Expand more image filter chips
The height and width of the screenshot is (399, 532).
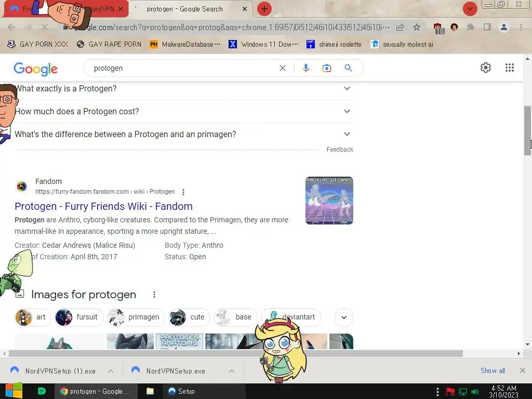(x=344, y=317)
